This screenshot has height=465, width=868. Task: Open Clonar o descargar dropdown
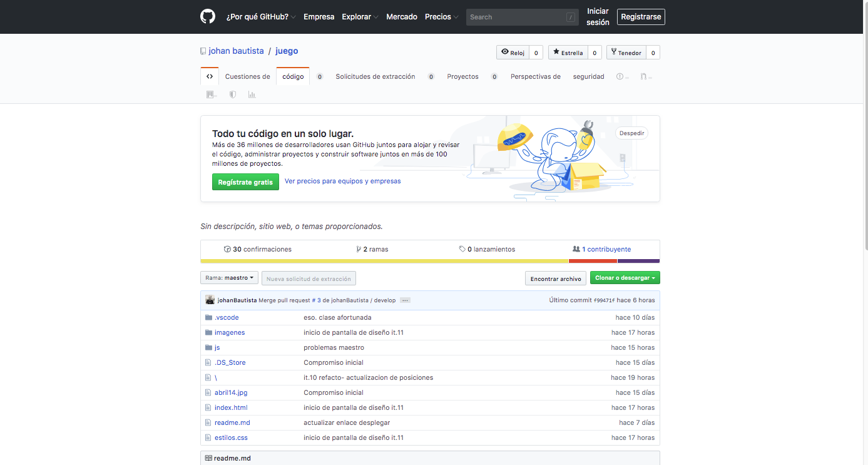pyautogui.click(x=625, y=278)
